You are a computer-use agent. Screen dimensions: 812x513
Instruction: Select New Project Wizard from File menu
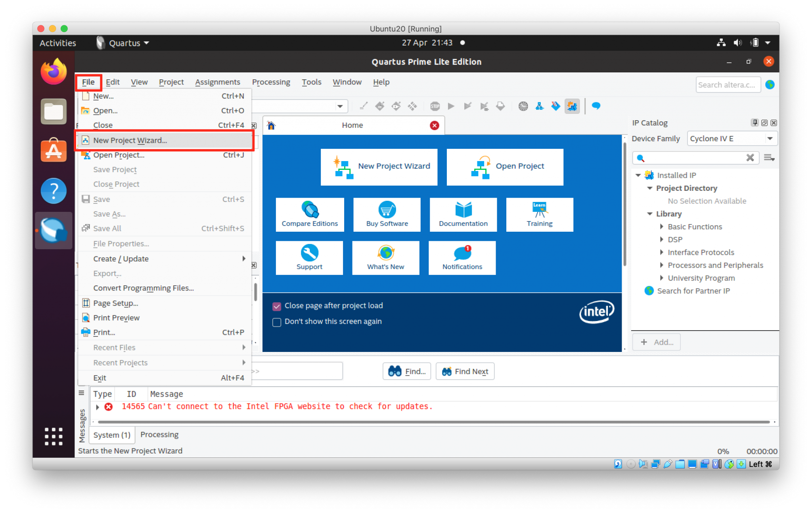point(130,140)
